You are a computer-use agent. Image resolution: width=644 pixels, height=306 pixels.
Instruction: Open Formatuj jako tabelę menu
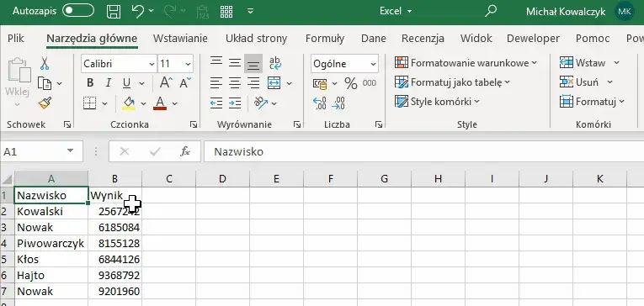tap(452, 82)
